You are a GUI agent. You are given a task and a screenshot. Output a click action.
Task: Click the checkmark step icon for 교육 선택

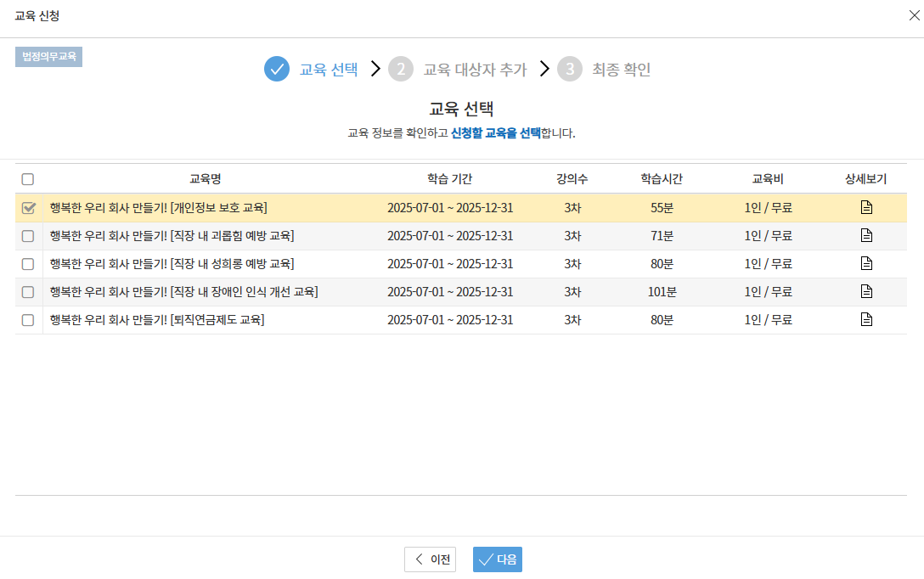click(x=277, y=69)
